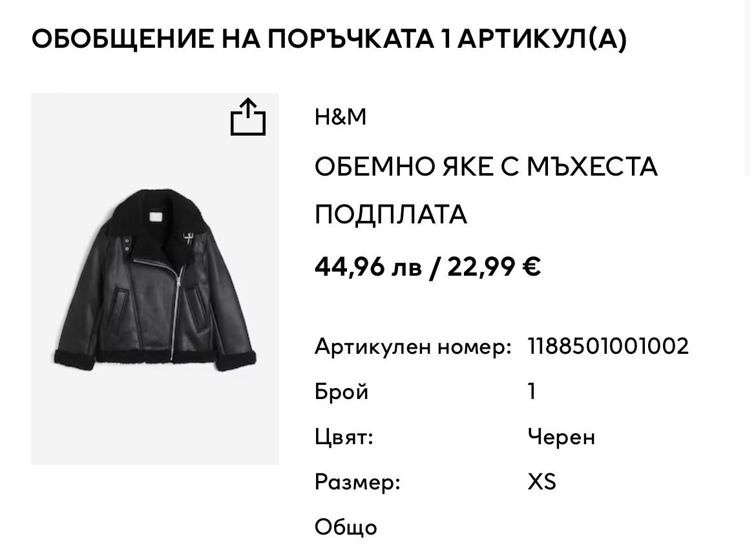Screen dimensions: 756x543
Task: Click the Брой quantity value 1
Action: tap(532, 391)
